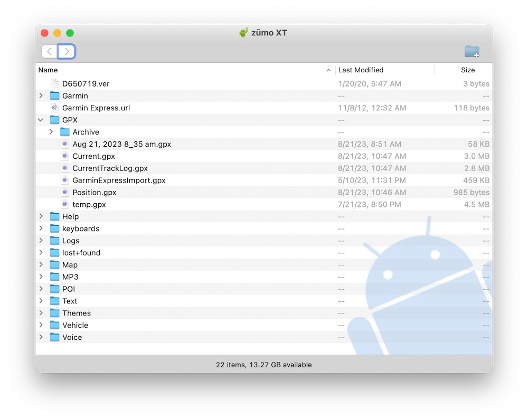Sort by the Name column header

click(48, 70)
